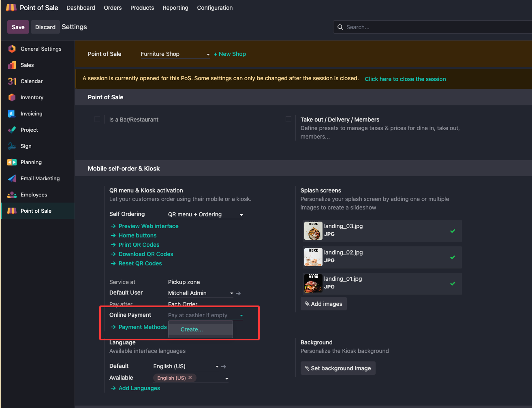Open the Products menu
Screen dimensions: 532x408
tap(142, 8)
